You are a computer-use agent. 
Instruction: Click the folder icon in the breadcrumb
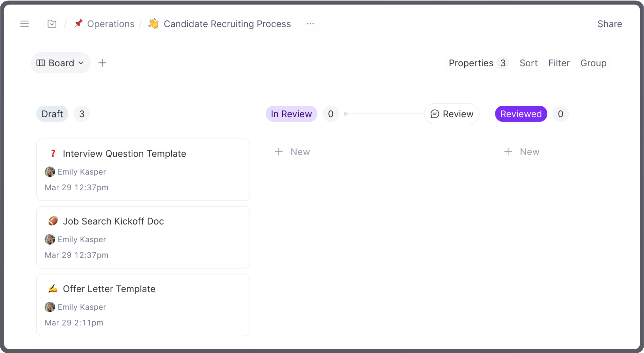[x=52, y=24]
